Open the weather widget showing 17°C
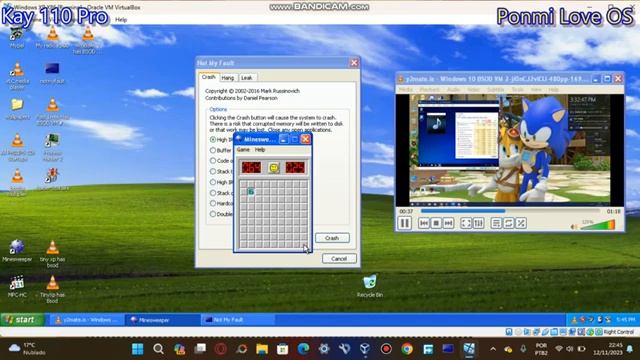The image size is (640, 360). pyautogui.click(x=28, y=349)
